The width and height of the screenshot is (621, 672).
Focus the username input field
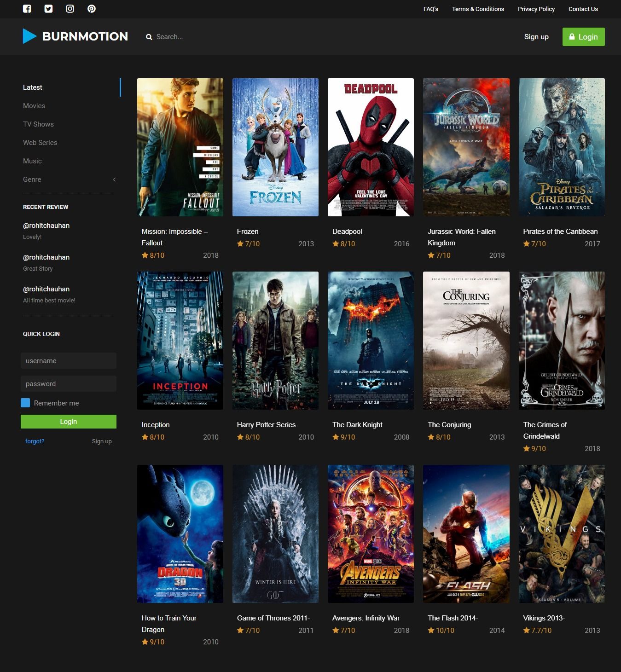point(69,361)
